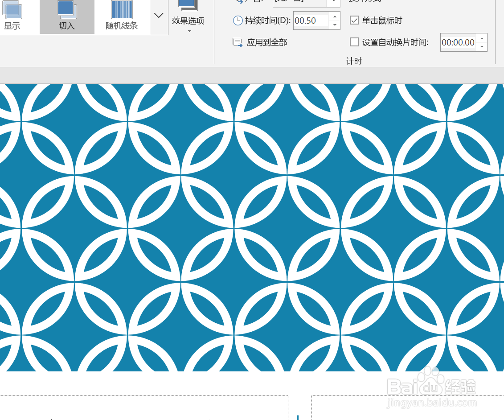Click the auto-advance time field 00:00.00
The image size is (504, 420).
point(459,42)
